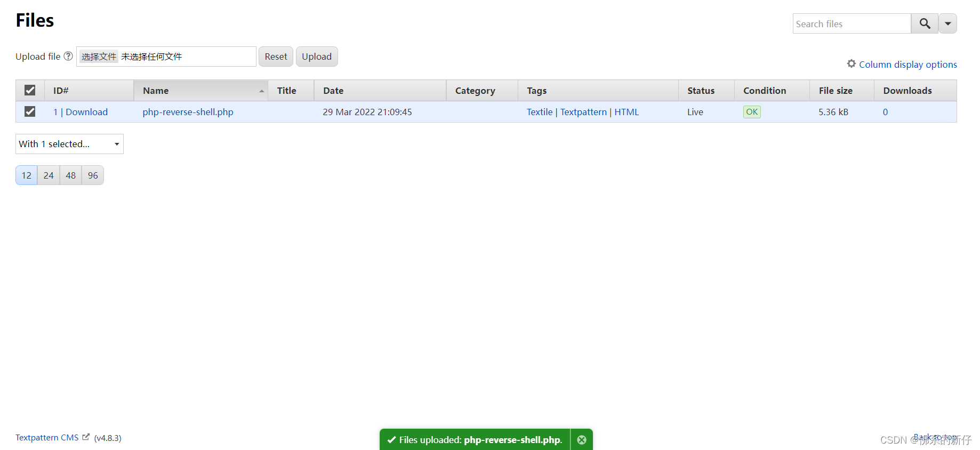Open file ID 1 edit link
This screenshot has height=450, width=980.
coord(55,112)
